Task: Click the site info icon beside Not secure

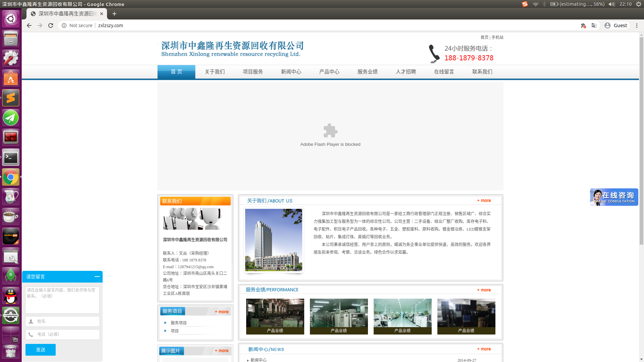Action: [x=64, y=25]
